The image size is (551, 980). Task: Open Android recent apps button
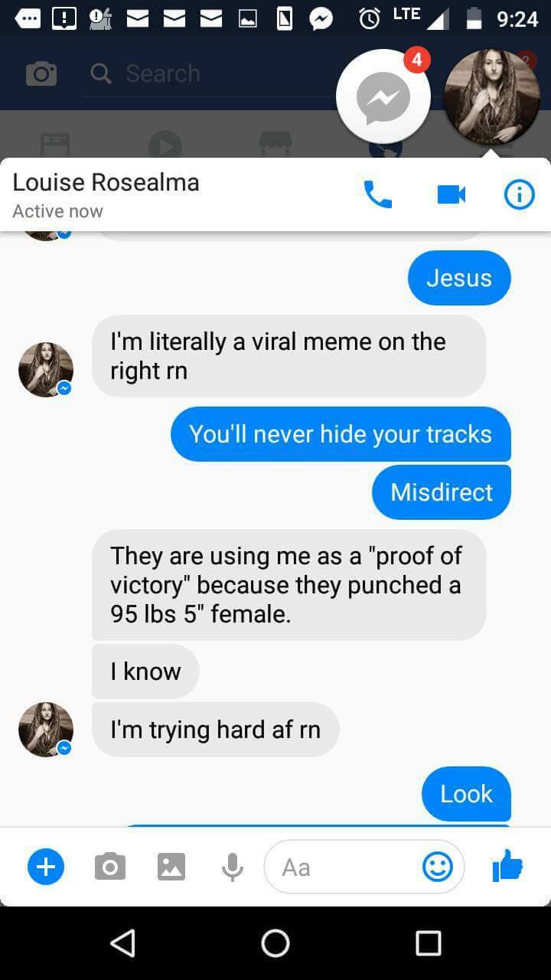pos(428,943)
